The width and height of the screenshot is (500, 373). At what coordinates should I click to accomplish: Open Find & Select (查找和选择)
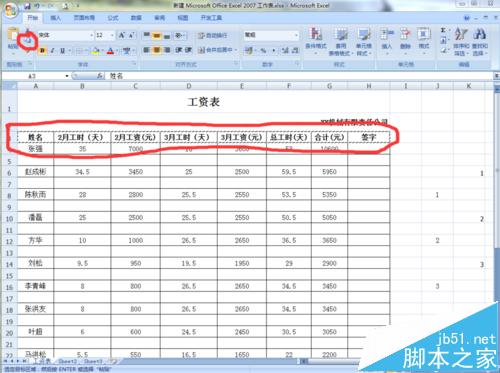[480, 41]
